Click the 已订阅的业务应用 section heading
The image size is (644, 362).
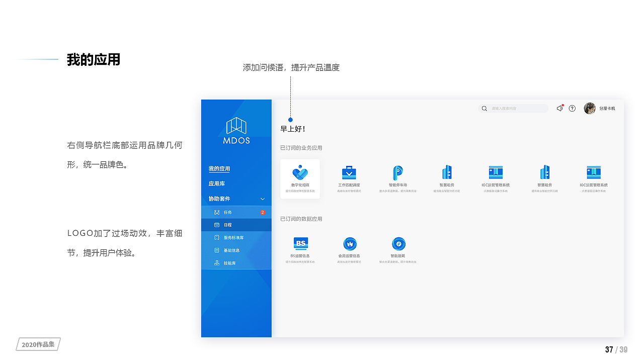pyautogui.click(x=301, y=148)
